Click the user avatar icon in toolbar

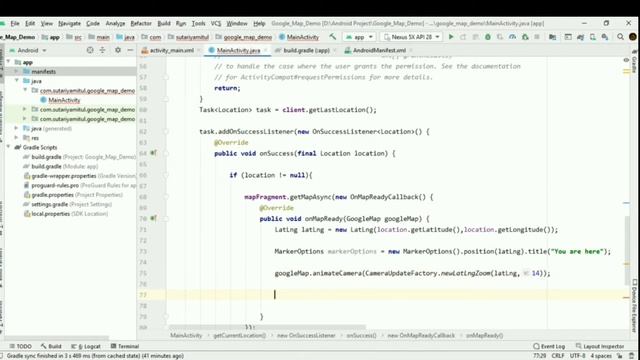click(633, 37)
